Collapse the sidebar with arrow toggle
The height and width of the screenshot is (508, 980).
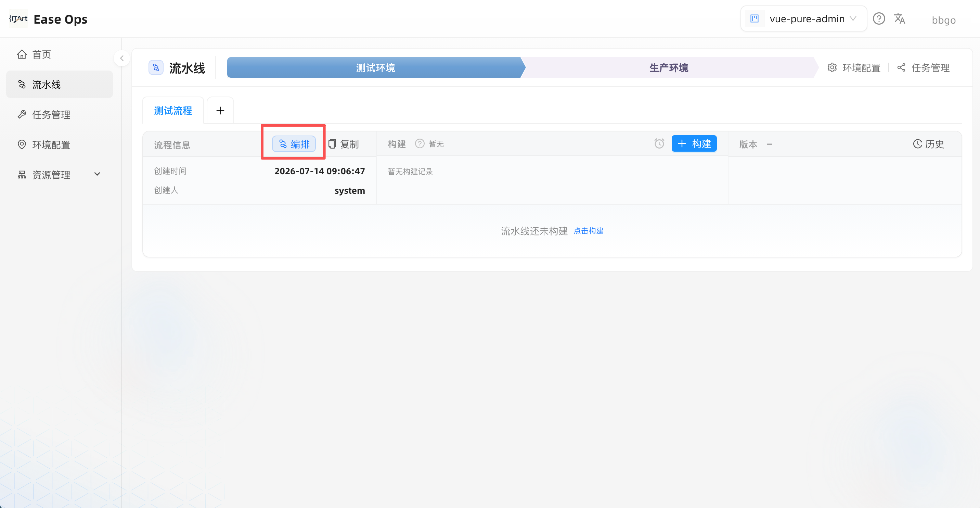tap(122, 58)
